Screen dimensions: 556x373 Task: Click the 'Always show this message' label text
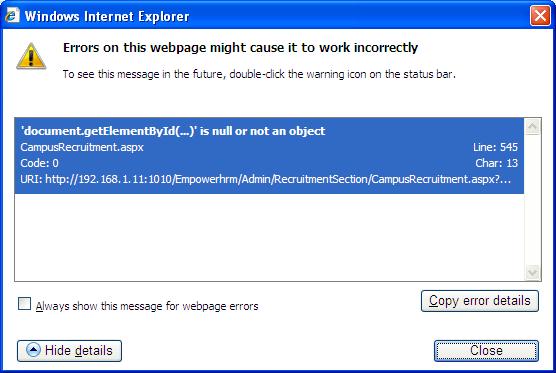point(147,306)
